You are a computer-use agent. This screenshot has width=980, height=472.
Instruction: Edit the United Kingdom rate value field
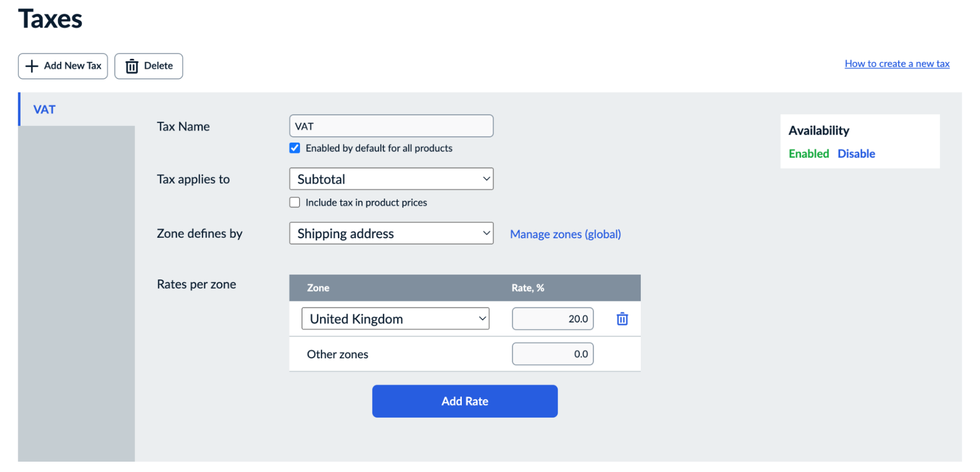click(x=553, y=319)
